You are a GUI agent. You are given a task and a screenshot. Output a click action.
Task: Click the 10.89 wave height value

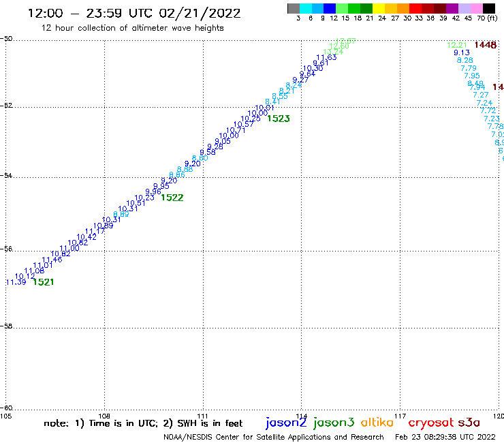click(103, 226)
